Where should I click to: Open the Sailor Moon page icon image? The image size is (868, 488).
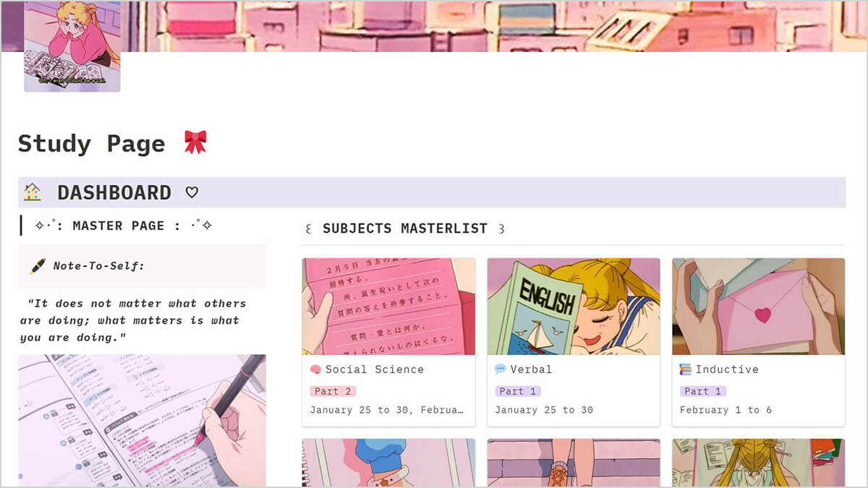tap(72, 46)
